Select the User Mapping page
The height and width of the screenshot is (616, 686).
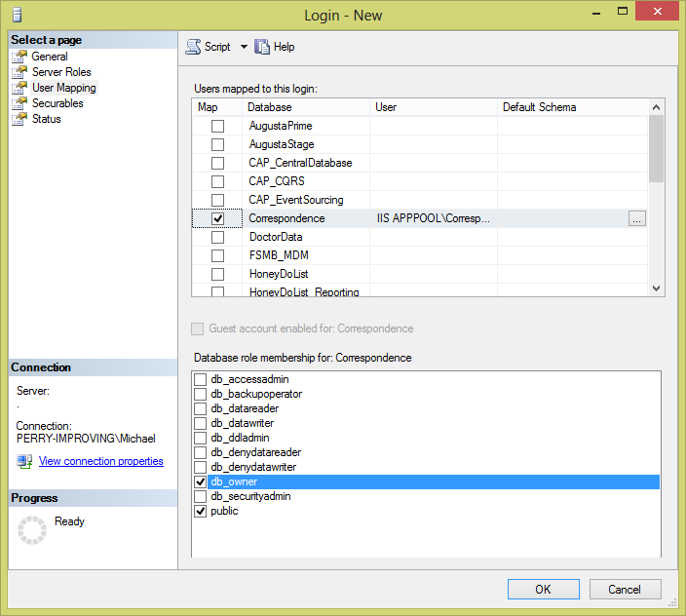(63, 88)
